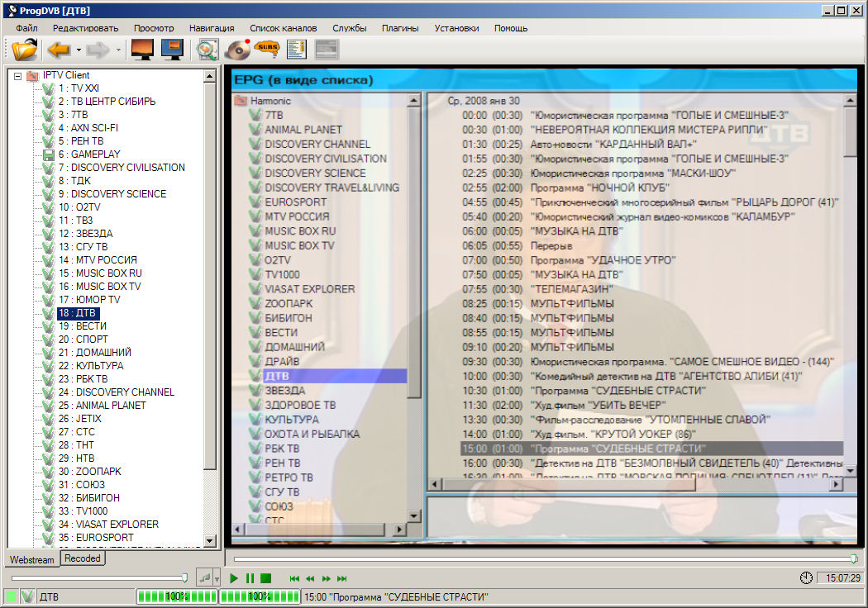
Task: Click the grey window toolbar icon
Action: point(326,50)
